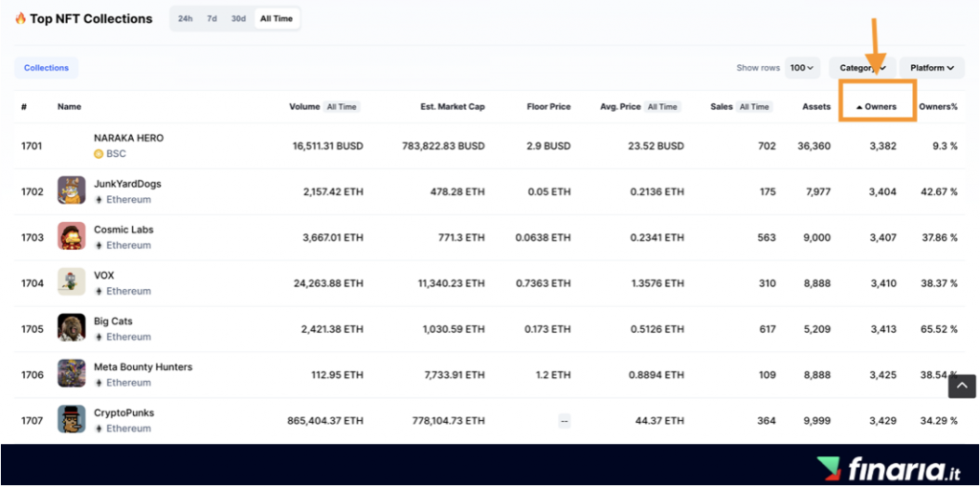Open the Cosmic Labs name link
Viewport: 980px width, 487px height.
(x=123, y=230)
